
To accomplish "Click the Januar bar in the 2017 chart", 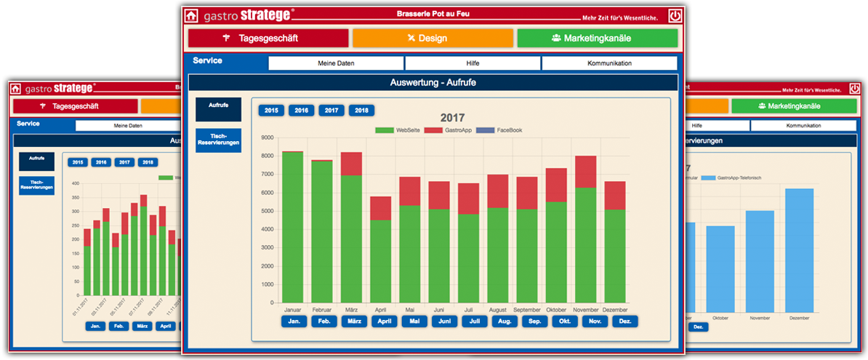I will 293,225.
